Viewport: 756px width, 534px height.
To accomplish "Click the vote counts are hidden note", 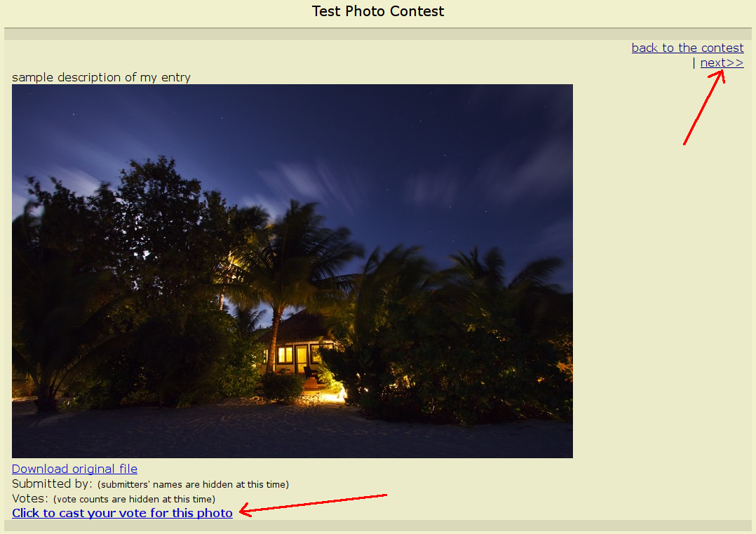I will (x=134, y=499).
